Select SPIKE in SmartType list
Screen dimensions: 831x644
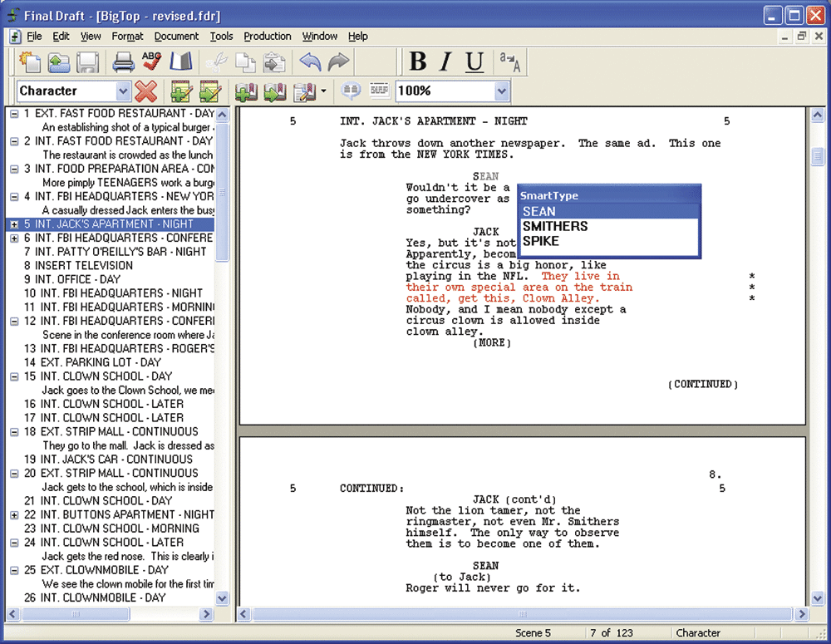pyautogui.click(x=608, y=241)
